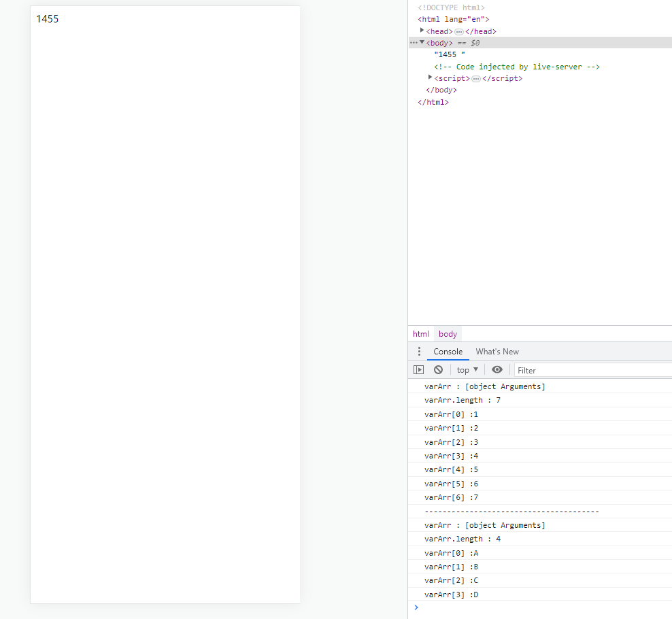Switch to the Console tab

(x=448, y=352)
